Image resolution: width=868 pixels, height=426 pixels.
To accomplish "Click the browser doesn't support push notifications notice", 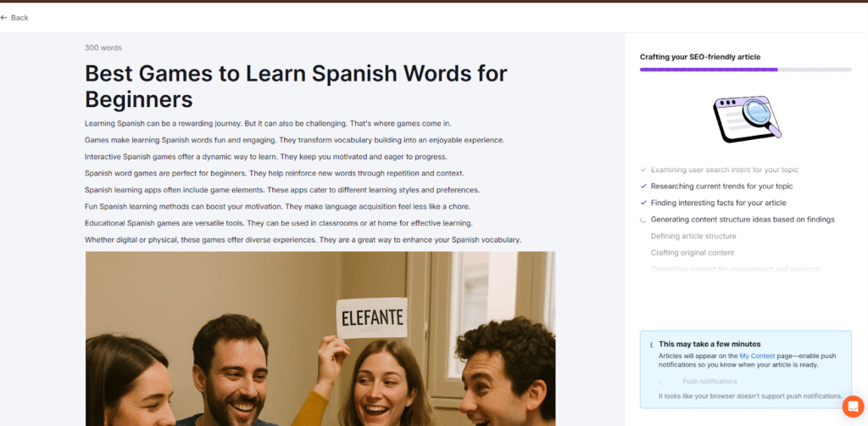I will pyautogui.click(x=750, y=396).
